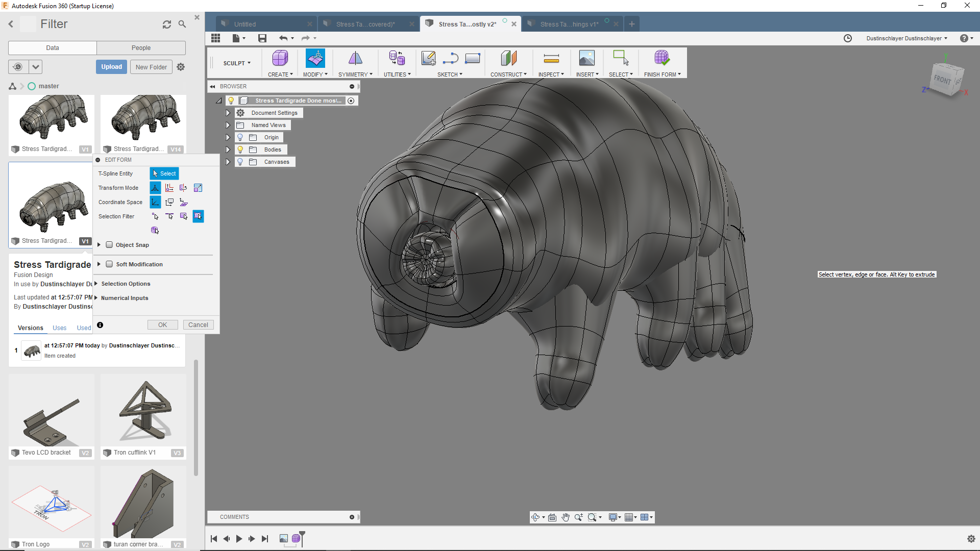Switch to the People tab
Image resolution: width=980 pixels, height=551 pixels.
tap(141, 48)
